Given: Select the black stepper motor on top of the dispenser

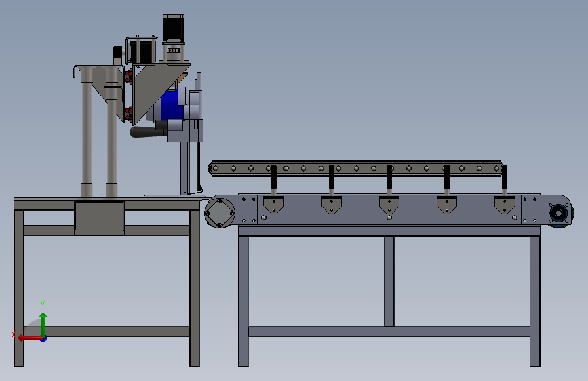Looking at the screenshot, I should point(174,28).
